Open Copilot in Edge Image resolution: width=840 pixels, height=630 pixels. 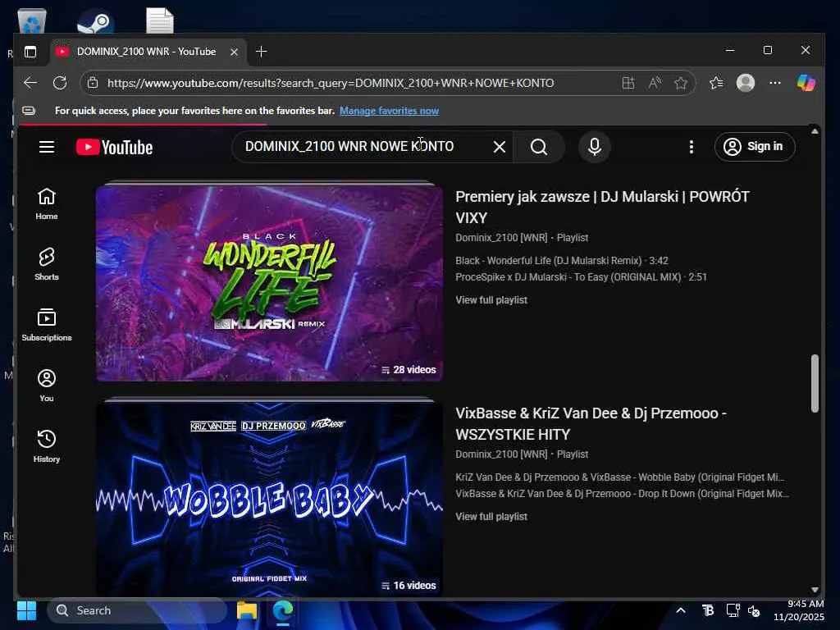click(806, 83)
